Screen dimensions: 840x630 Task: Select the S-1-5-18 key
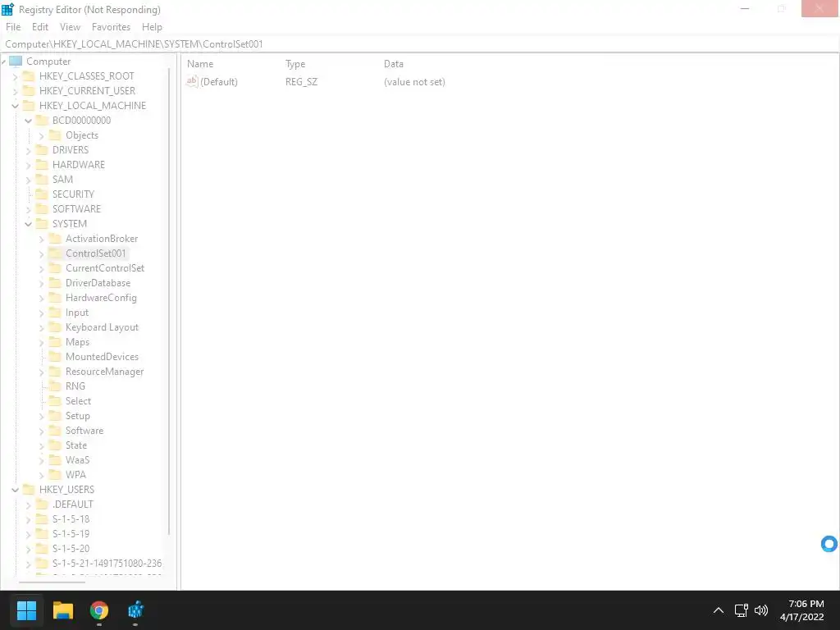click(71, 519)
